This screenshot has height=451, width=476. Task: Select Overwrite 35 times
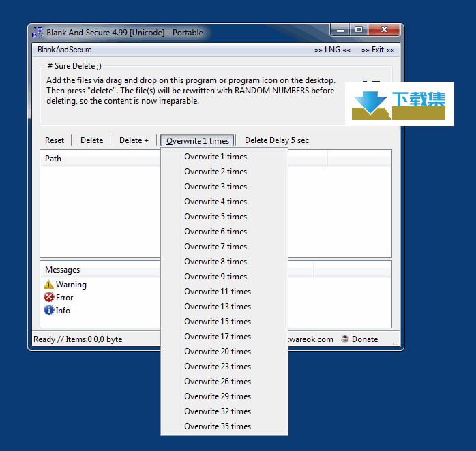pyautogui.click(x=224, y=426)
